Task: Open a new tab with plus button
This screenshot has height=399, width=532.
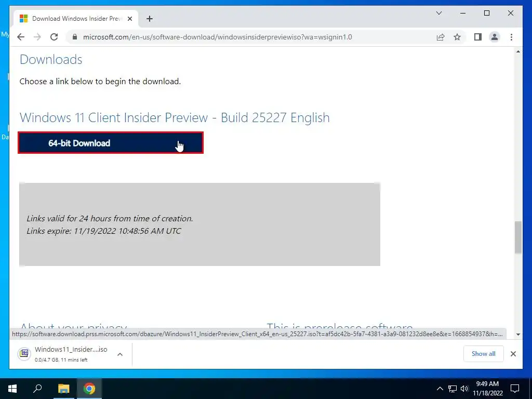Action: 150,19
